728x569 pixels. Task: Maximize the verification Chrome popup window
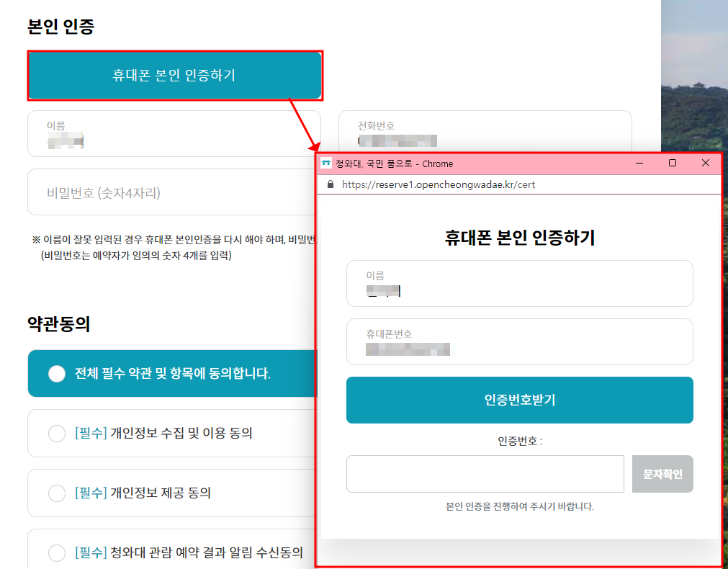pyautogui.click(x=673, y=163)
